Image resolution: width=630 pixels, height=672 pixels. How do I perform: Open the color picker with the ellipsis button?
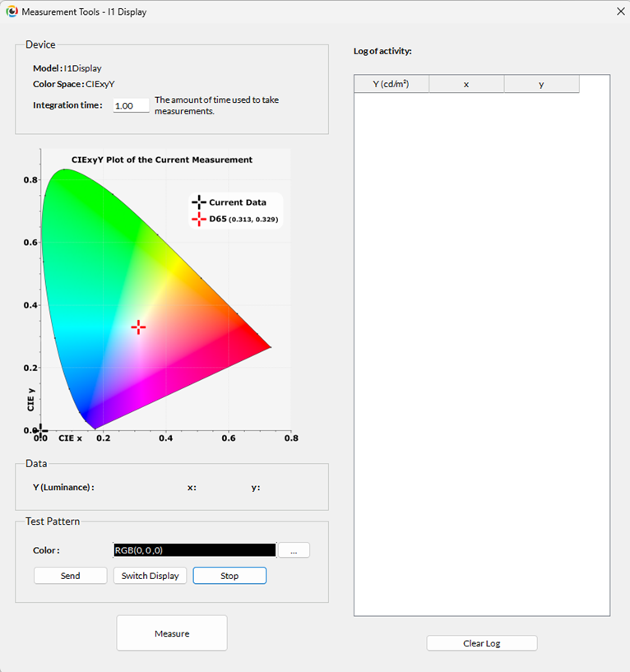pos(294,550)
